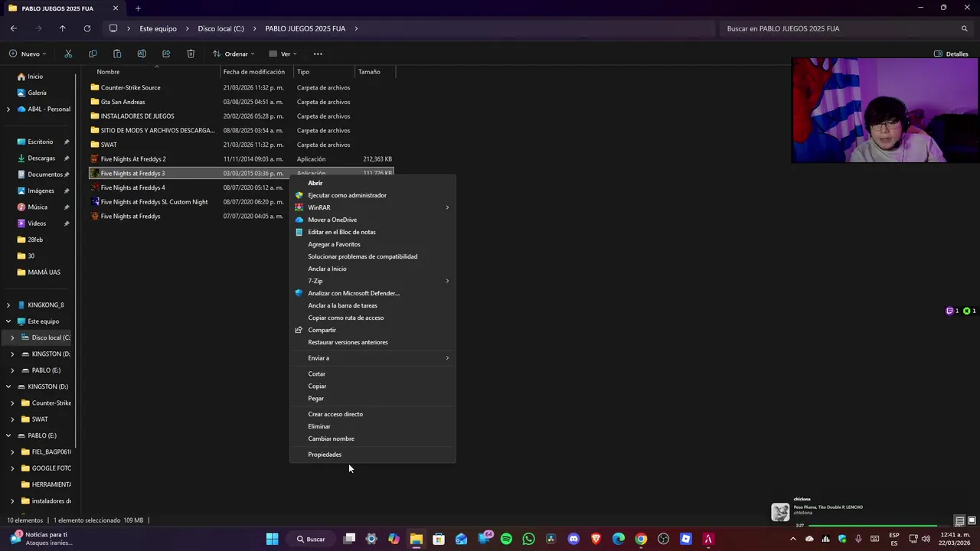The height and width of the screenshot is (551, 980).
Task: Select Five Nights at Freddys 4 file
Action: click(241, 187)
